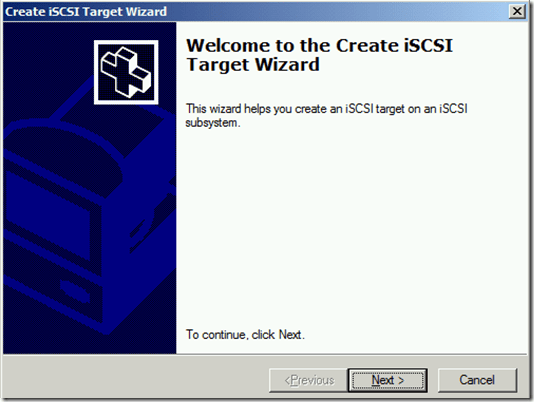Click the Welcome heading's first line
The width and height of the screenshot is (534, 402).
click(319, 46)
